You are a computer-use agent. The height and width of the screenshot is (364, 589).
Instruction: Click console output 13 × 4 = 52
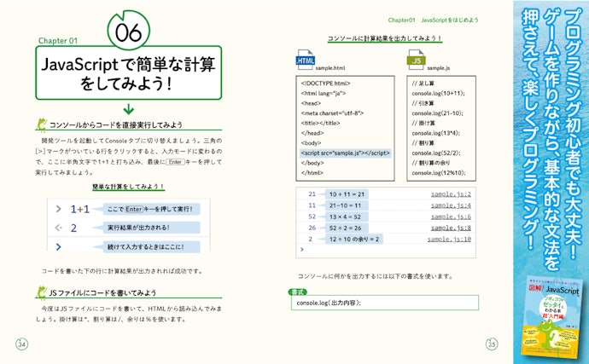tap(347, 217)
